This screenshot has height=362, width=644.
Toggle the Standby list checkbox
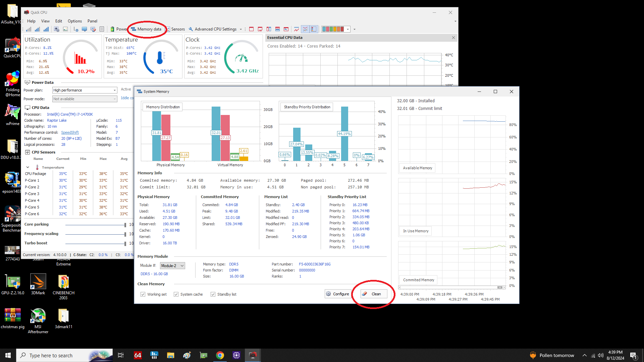[213, 294]
